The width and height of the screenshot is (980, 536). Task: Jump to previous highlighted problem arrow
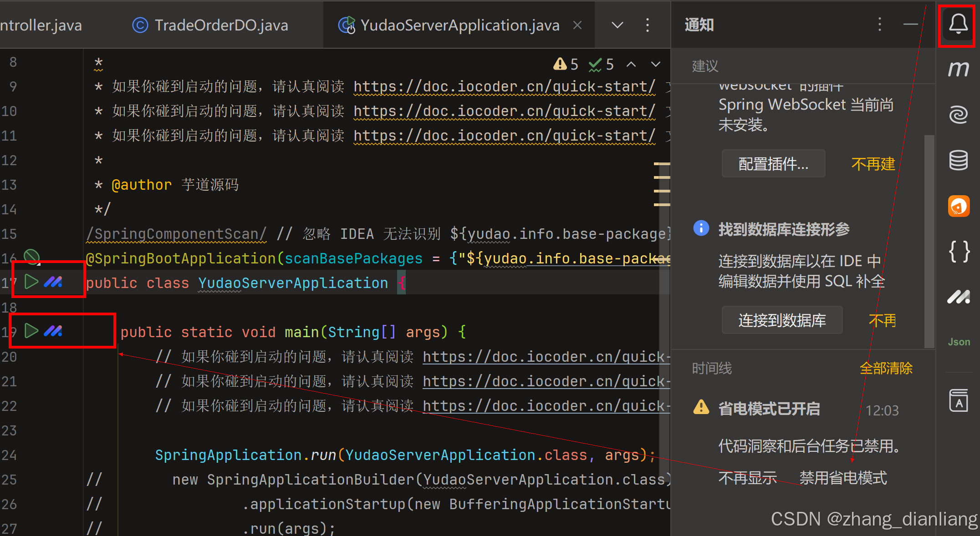coord(631,65)
